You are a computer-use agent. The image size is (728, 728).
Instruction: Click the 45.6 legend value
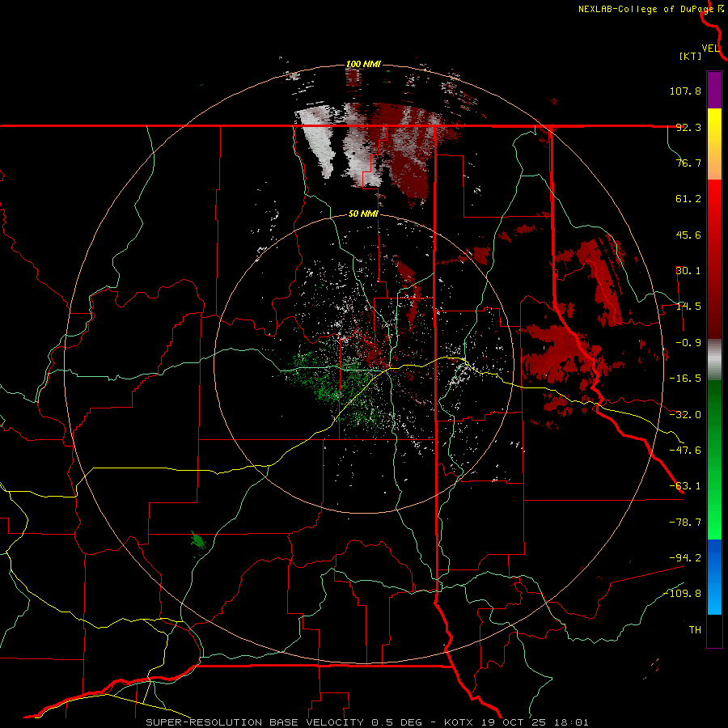(x=688, y=235)
